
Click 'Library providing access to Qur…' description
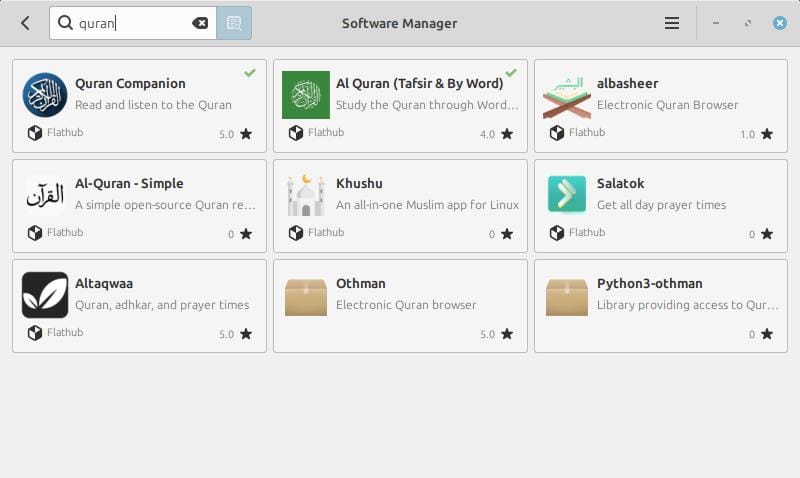(x=688, y=305)
